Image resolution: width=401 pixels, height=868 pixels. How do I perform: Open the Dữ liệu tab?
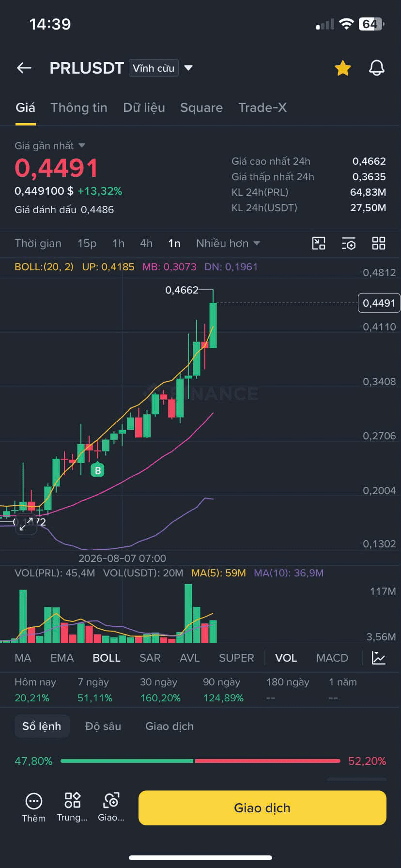[x=144, y=108]
